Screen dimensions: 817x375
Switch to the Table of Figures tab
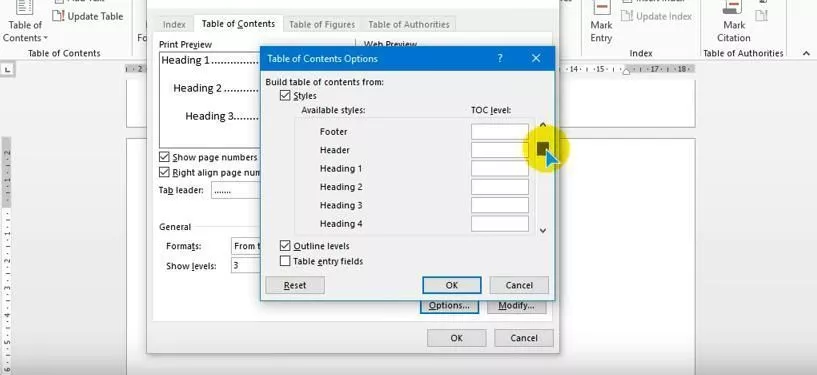tap(322, 24)
